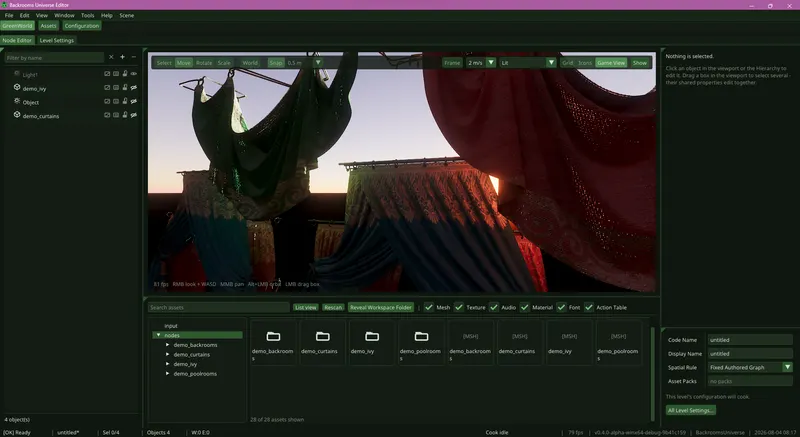Toggle the lock icon on Object row
This screenshot has width=800, height=437.
click(124, 101)
